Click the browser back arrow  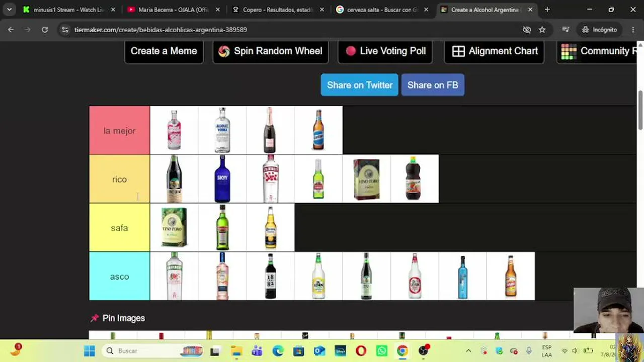[11, 30]
